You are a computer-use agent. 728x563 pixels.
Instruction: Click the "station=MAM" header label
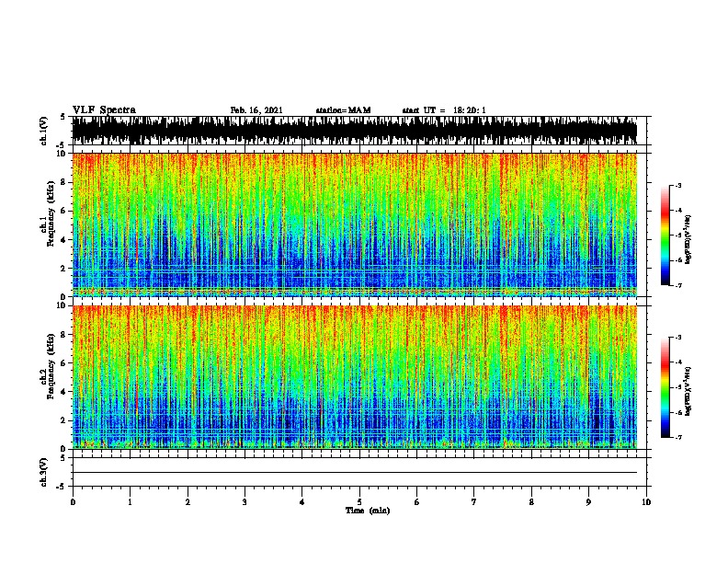click(343, 110)
